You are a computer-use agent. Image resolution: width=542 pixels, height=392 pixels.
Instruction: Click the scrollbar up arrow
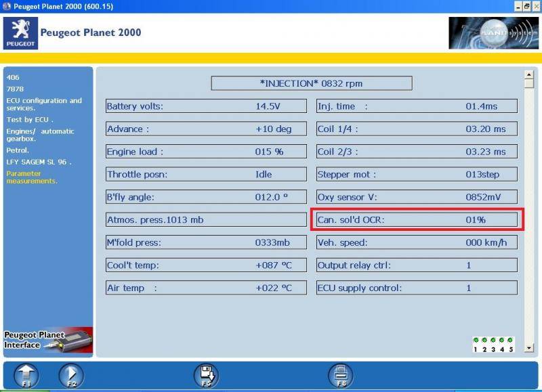tap(529, 74)
